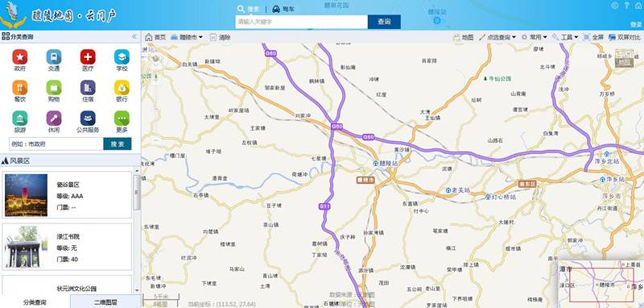Switch to 驾车 driving search mode

click(x=283, y=9)
